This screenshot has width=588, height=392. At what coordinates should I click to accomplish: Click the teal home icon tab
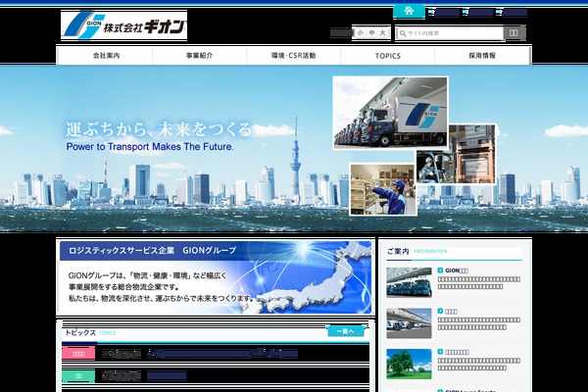click(x=409, y=11)
